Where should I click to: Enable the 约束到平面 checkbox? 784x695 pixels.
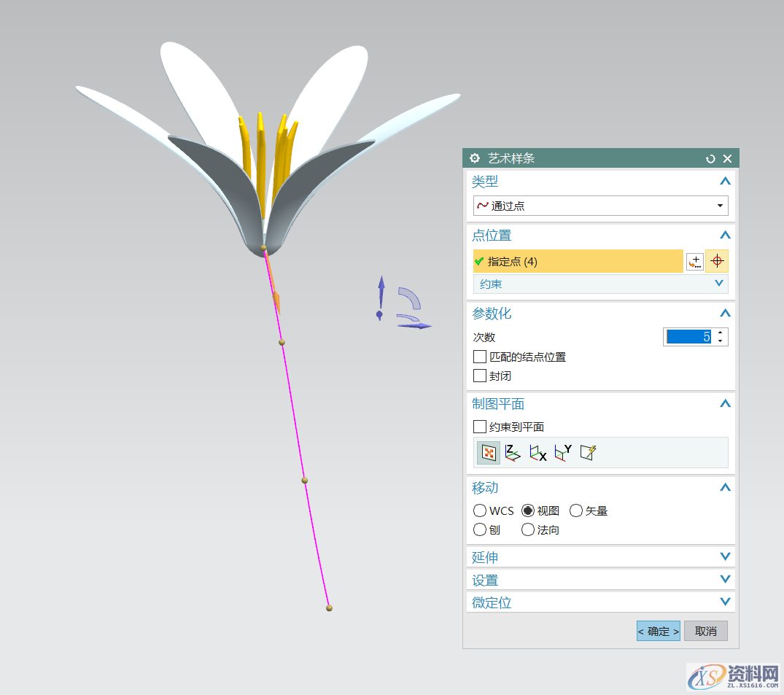480,427
